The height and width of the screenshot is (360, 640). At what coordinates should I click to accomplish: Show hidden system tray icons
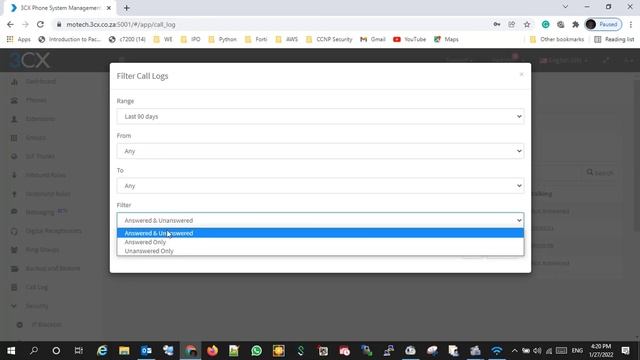click(514, 351)
